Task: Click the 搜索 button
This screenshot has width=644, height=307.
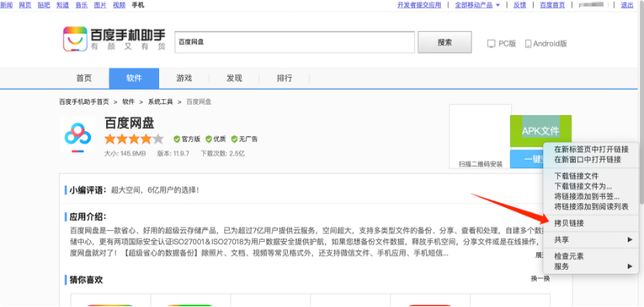Action: (x=445, y=42)
